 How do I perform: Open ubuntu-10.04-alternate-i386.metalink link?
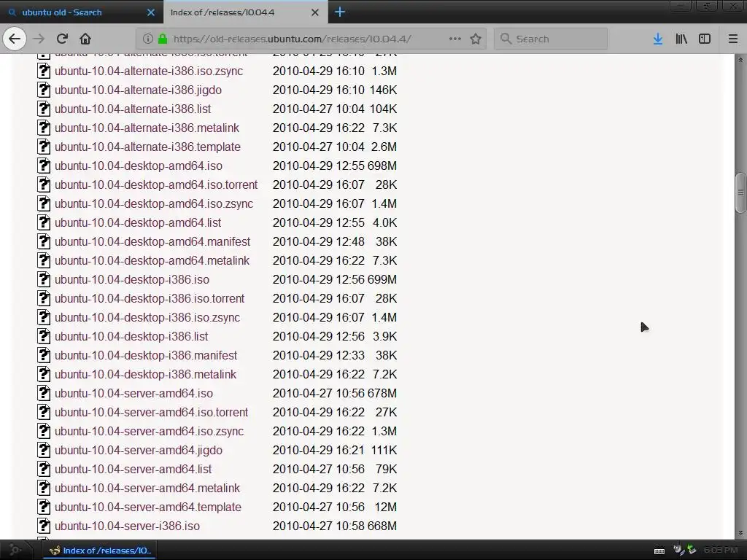tap(147, 128)
